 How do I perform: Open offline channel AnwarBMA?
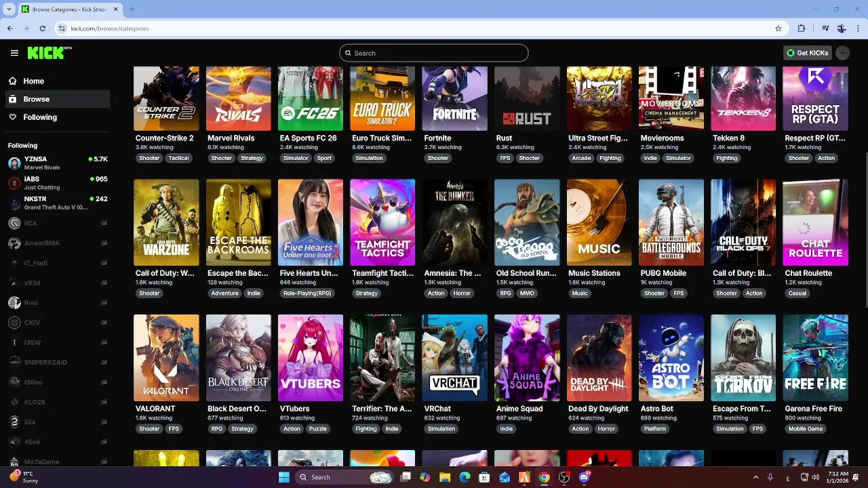click(58, 243)
